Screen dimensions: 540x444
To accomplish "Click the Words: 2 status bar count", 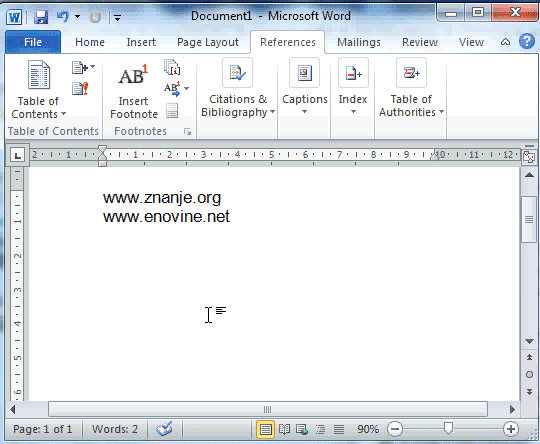I will coord(115,429).
